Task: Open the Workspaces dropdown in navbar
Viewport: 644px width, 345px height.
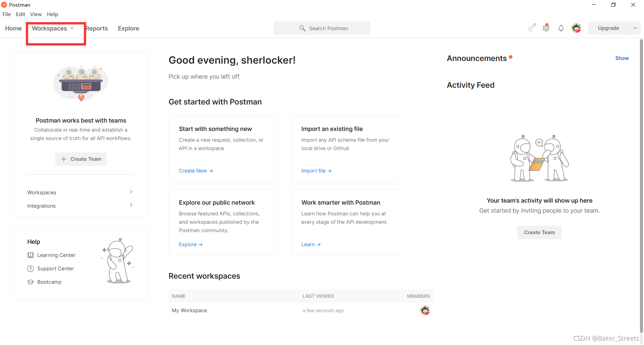Action: 53,28
